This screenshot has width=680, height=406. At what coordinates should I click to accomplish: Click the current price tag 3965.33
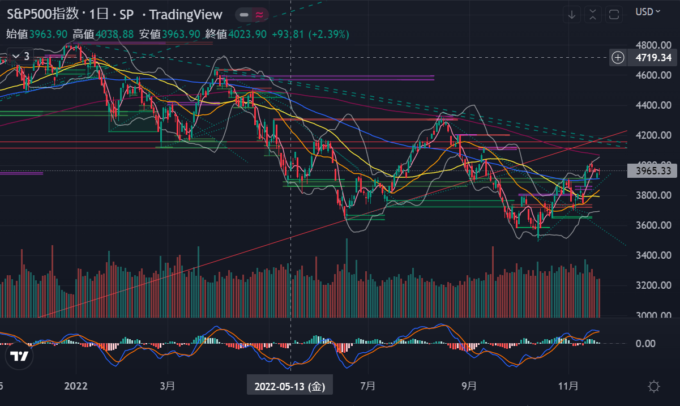coord(654,171)
